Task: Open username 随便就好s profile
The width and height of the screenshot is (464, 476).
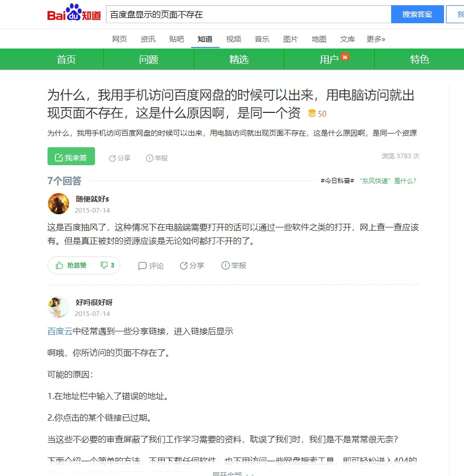Action: (x=92, y=199)
